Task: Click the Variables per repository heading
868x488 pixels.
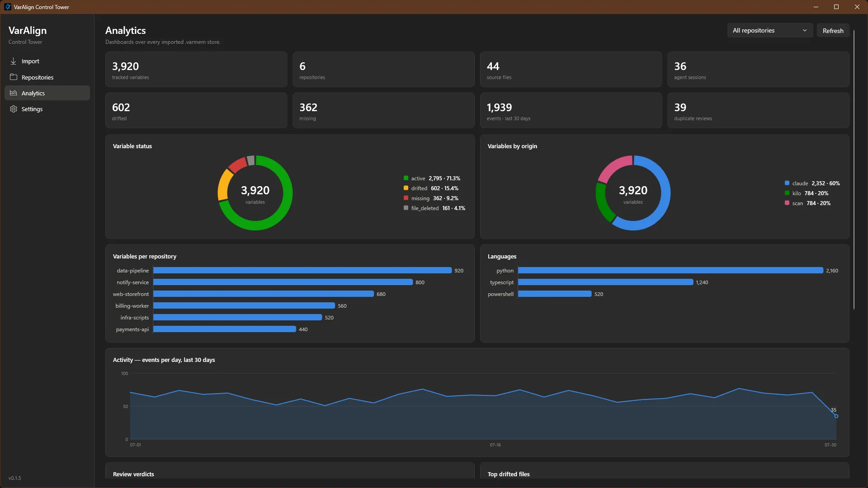Action: pyautogui.click(x=145, y=256)
